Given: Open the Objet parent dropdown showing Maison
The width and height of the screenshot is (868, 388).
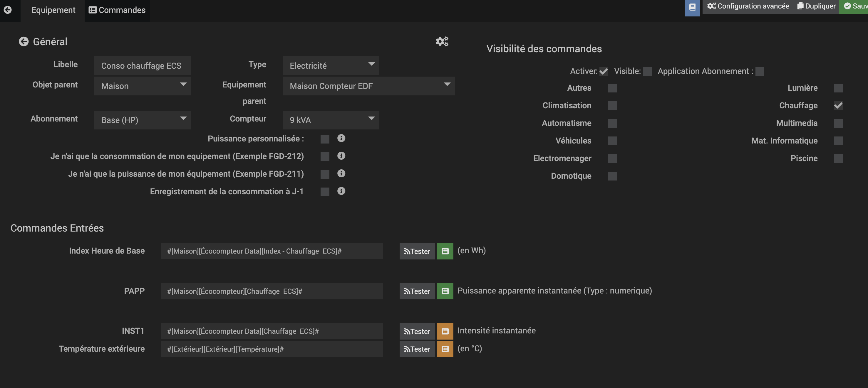Looking at the screenshot, I should [143, 86].
